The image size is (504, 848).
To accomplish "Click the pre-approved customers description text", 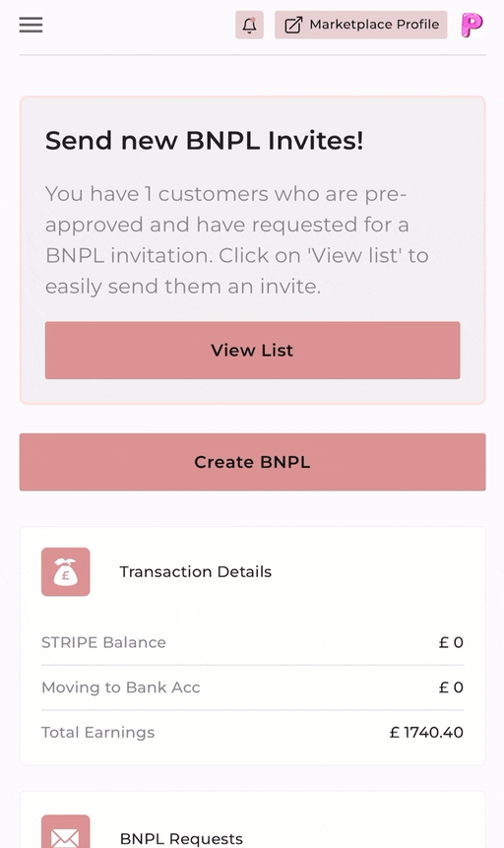I will click(x=237, y=240).
